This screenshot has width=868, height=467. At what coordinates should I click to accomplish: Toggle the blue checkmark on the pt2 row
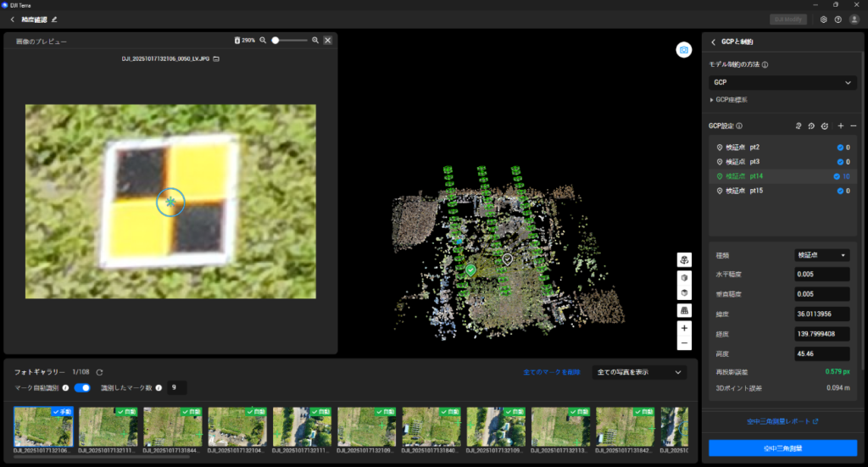[840, 147]
